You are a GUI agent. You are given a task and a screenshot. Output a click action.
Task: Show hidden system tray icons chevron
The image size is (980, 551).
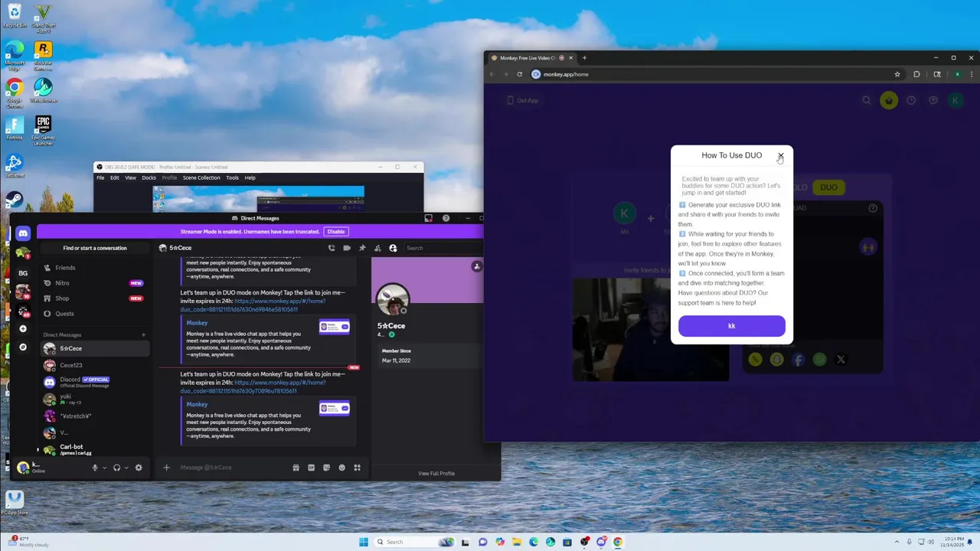(899, 542)
